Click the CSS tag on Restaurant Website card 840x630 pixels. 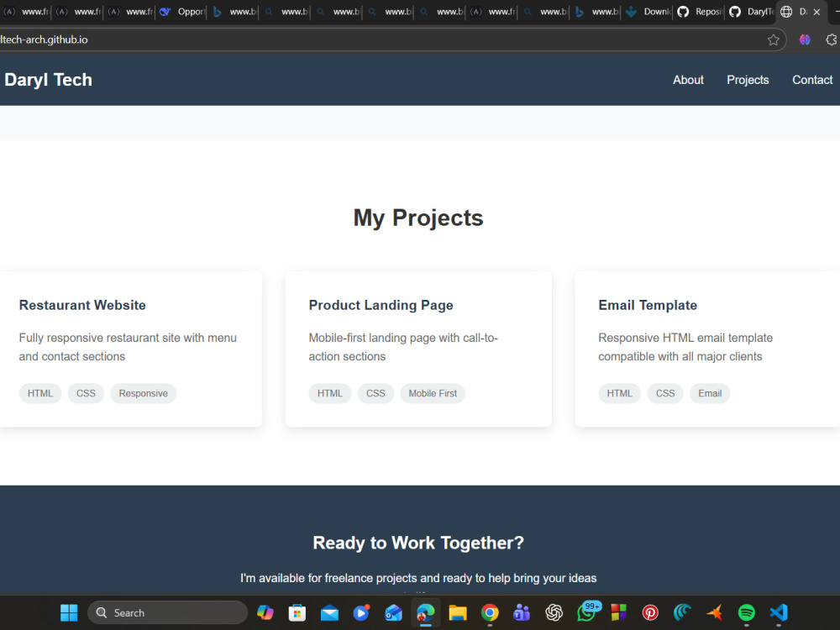point(86,393)
